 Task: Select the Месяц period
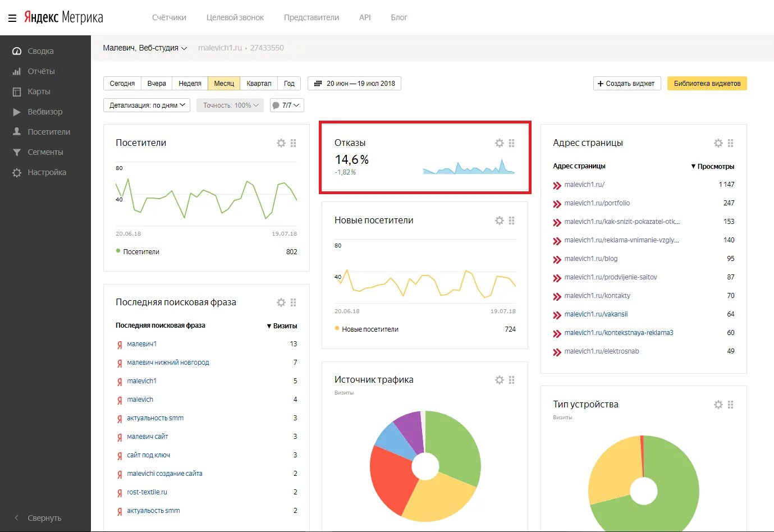224,84
